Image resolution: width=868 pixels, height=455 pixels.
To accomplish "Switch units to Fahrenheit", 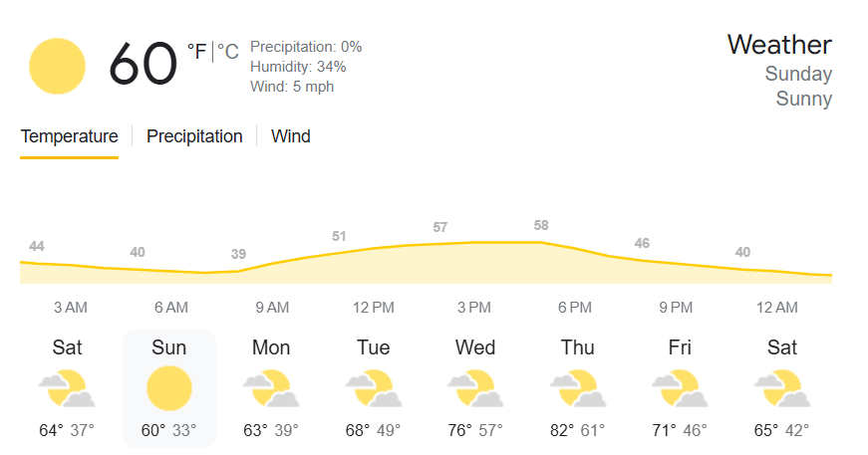I will 196,52.
